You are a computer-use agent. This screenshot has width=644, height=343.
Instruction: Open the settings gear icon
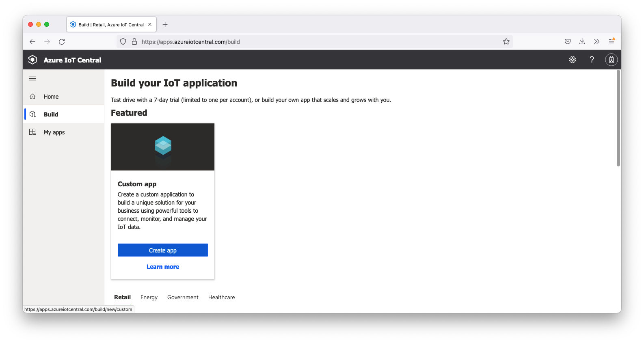(x=572, y=60)
